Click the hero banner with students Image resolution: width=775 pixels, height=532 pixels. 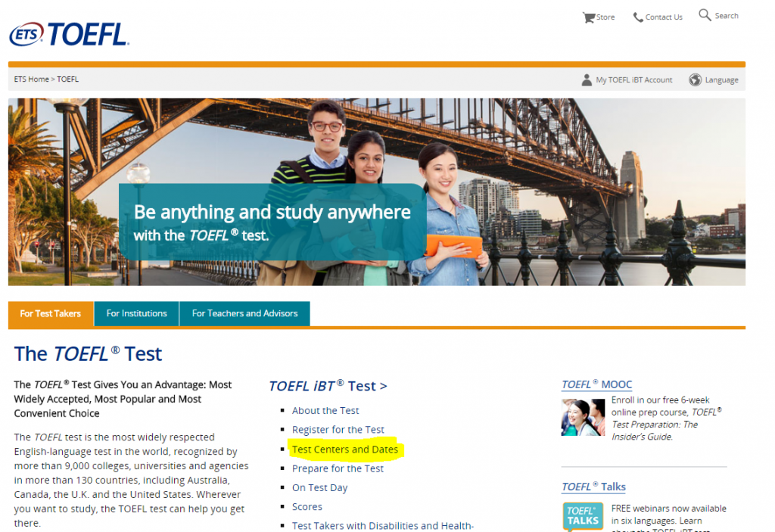pos(376,191)
